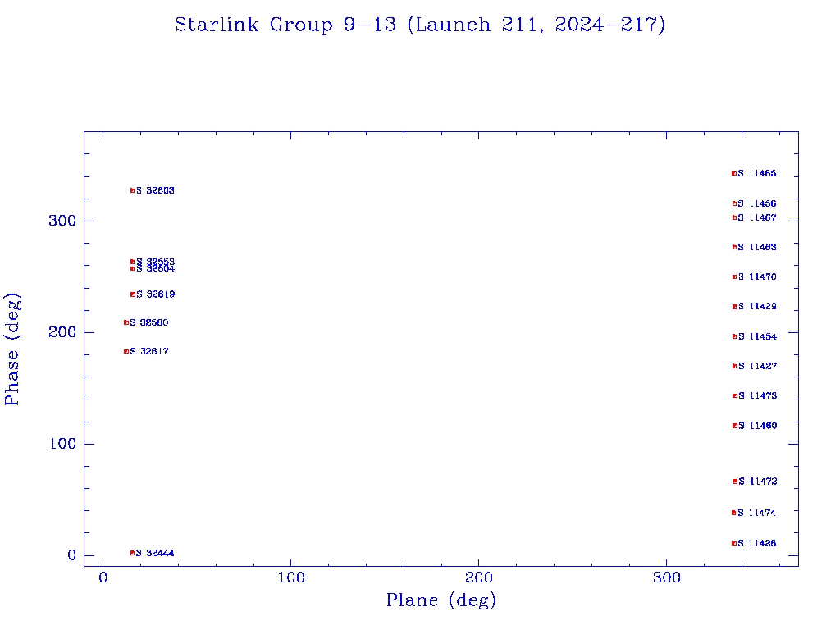This screenshot has height=630, width=840.
Task: Select the label S 11474
Action: coord(756,513)
